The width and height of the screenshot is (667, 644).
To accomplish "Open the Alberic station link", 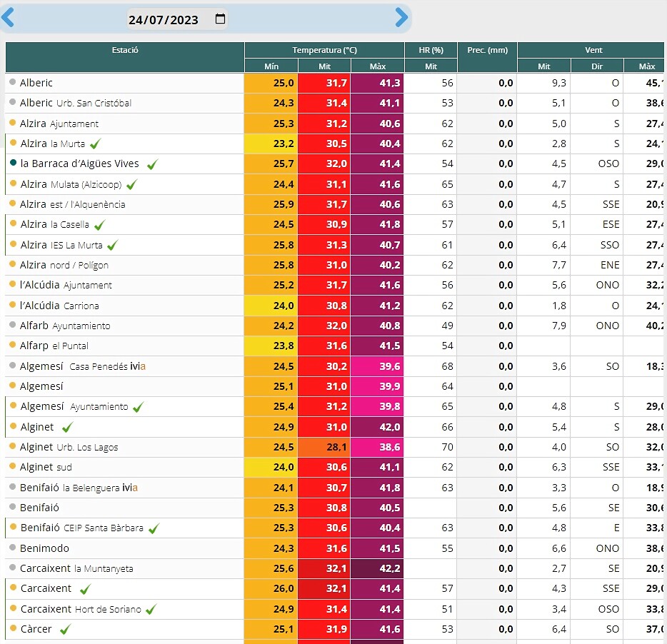I will (x=36, y=83).
